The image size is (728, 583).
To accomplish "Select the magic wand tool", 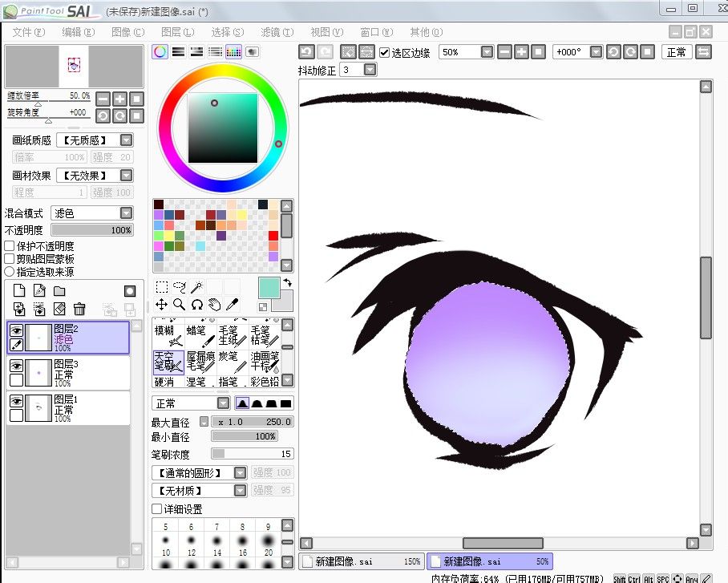I will click(x=197, y=286).
